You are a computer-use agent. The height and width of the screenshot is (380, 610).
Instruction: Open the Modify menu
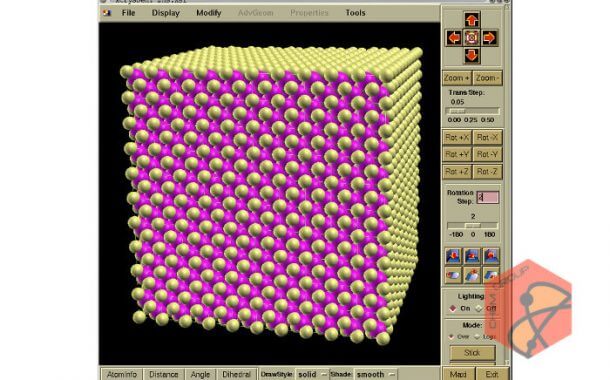[209, 13]
